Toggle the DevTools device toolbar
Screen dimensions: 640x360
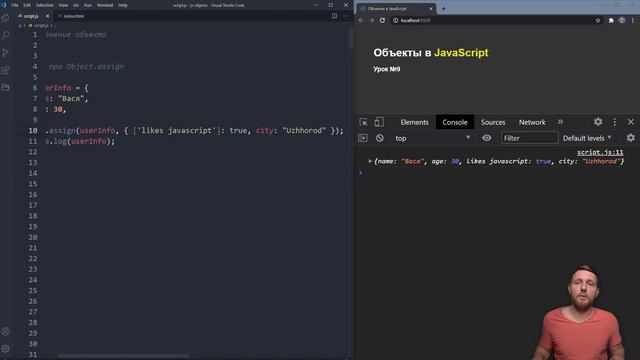[379, 122]
